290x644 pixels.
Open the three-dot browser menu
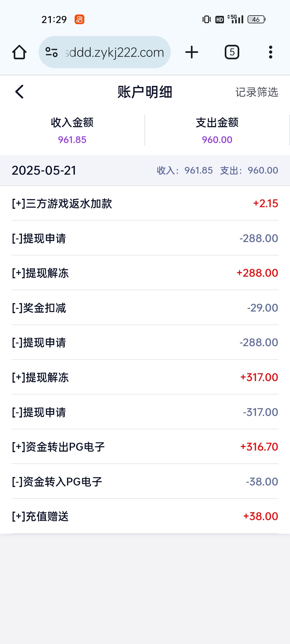(x=271, y=52)
